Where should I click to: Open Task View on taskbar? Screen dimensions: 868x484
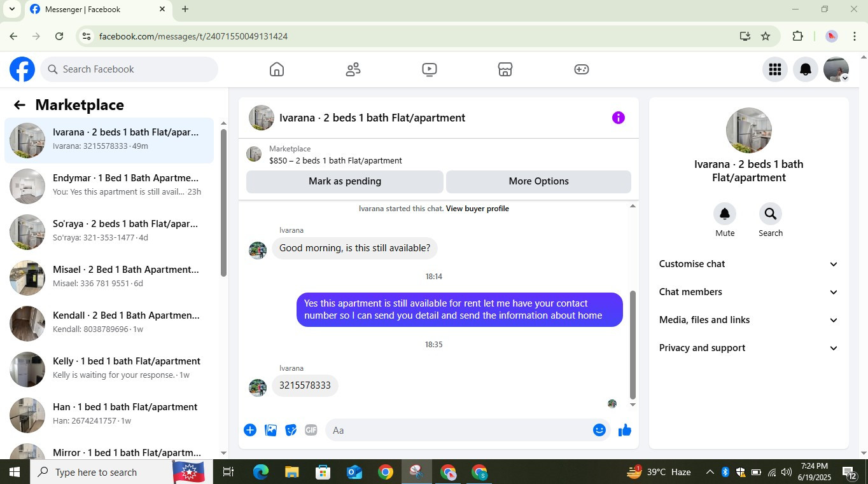(x=228, y=472)
